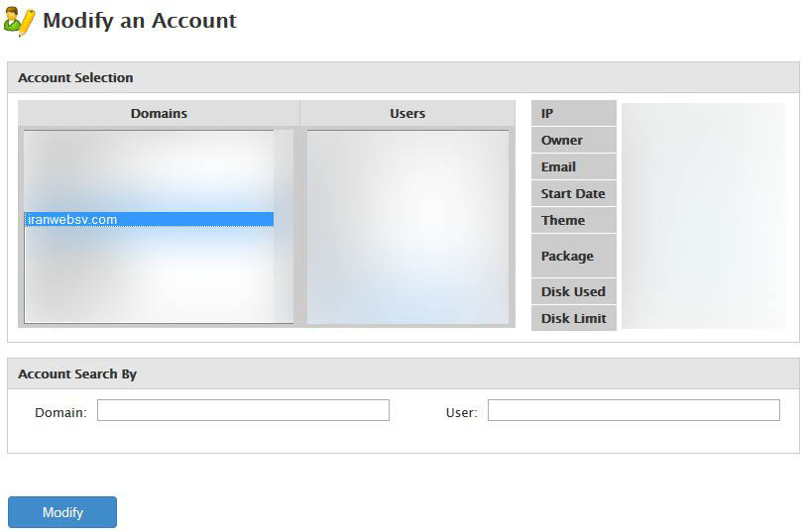Click the Domains list vertical scrollbar

point(285,227)
